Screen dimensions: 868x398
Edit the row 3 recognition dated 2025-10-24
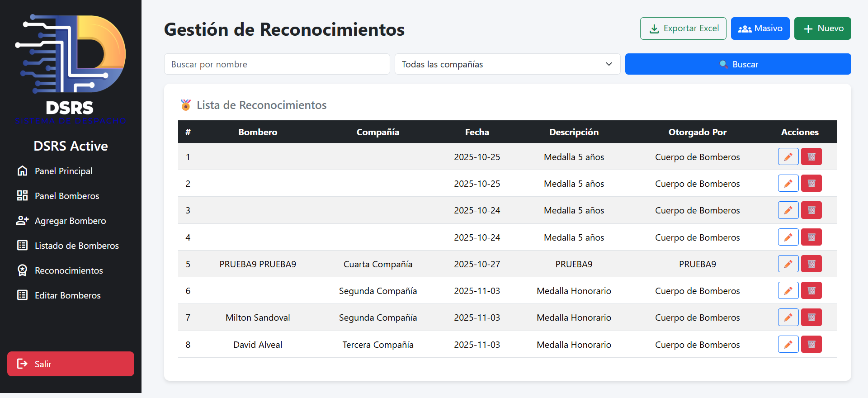pyautogui.click(x=788, y=210)
